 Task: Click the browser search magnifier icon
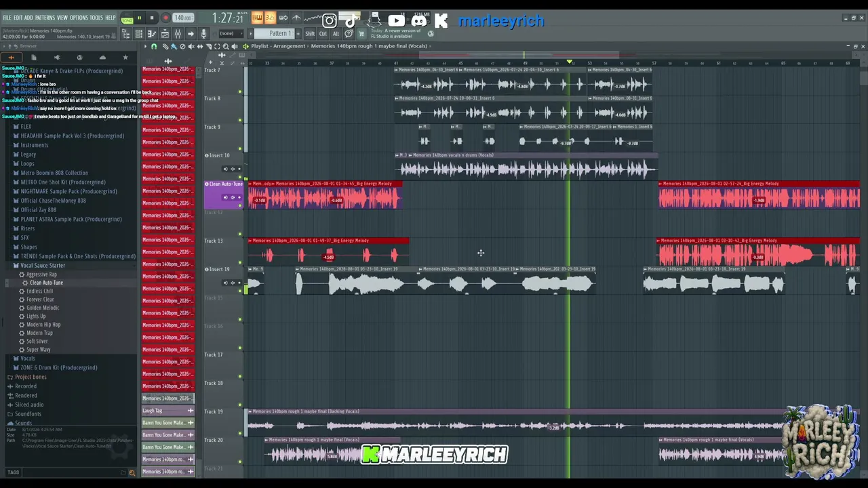[132, 472]
